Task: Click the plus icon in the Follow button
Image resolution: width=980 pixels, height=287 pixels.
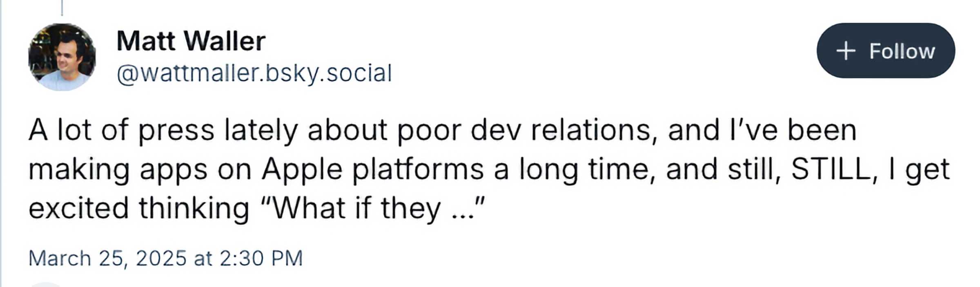Action: pyautogui.click(x=845, y=51)
